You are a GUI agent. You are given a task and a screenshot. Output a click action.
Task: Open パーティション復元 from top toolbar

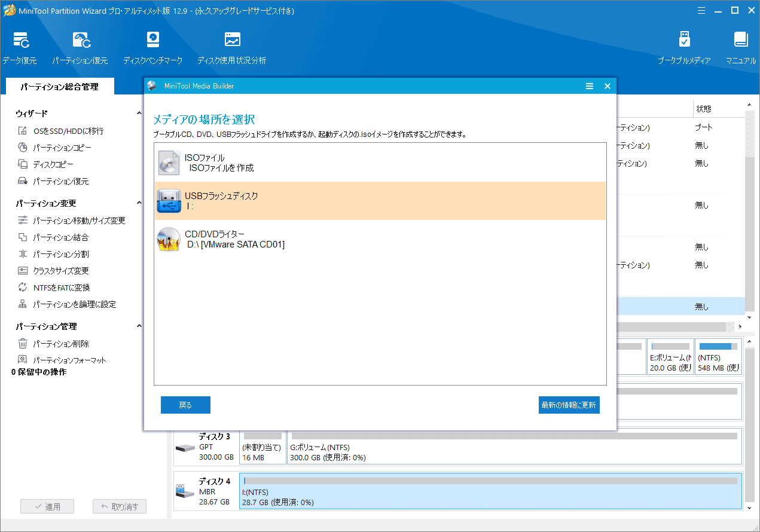coord(80,48)
